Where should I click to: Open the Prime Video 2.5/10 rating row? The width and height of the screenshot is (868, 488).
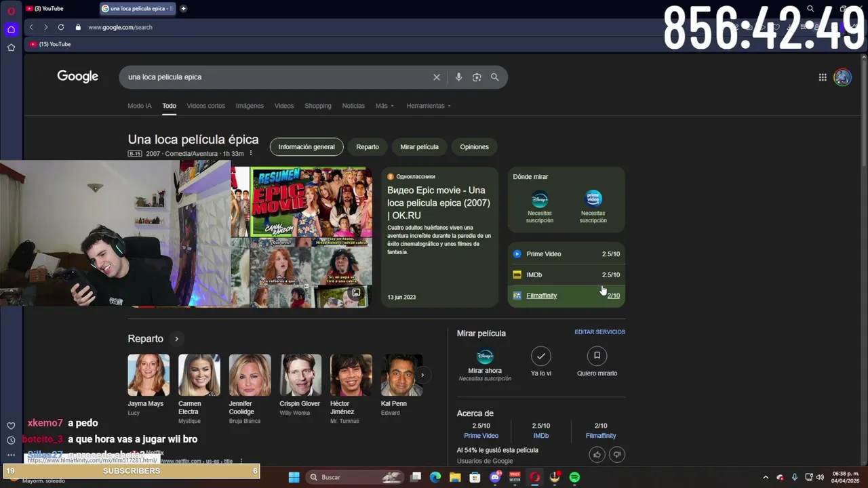click(x=566, y=254)
